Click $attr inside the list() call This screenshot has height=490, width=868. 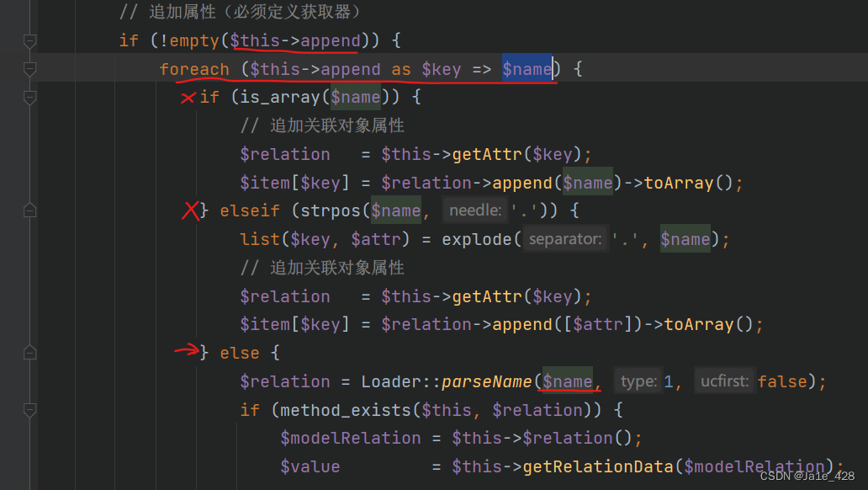tap(376, 239)
